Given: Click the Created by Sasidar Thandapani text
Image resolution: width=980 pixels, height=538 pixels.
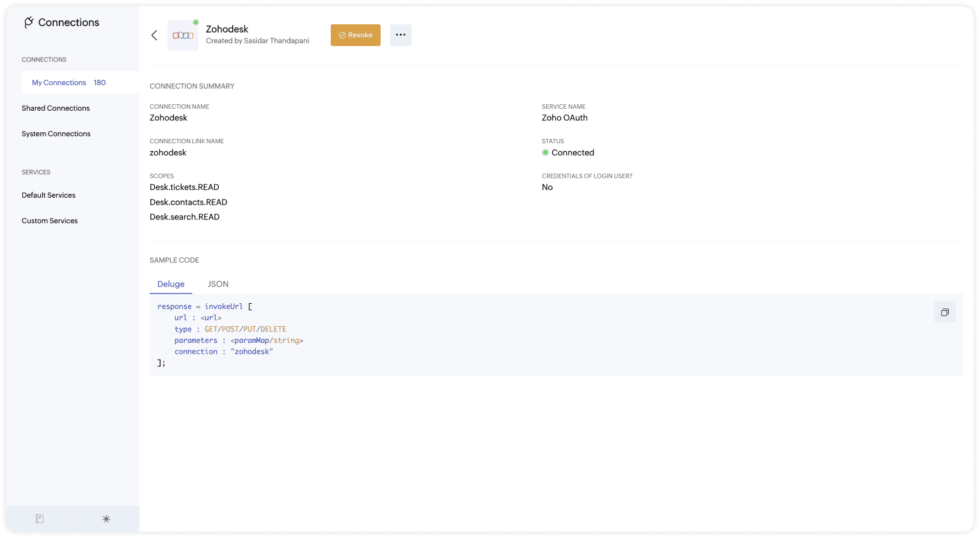Looking at the screenshot, I should coord(258,41).
